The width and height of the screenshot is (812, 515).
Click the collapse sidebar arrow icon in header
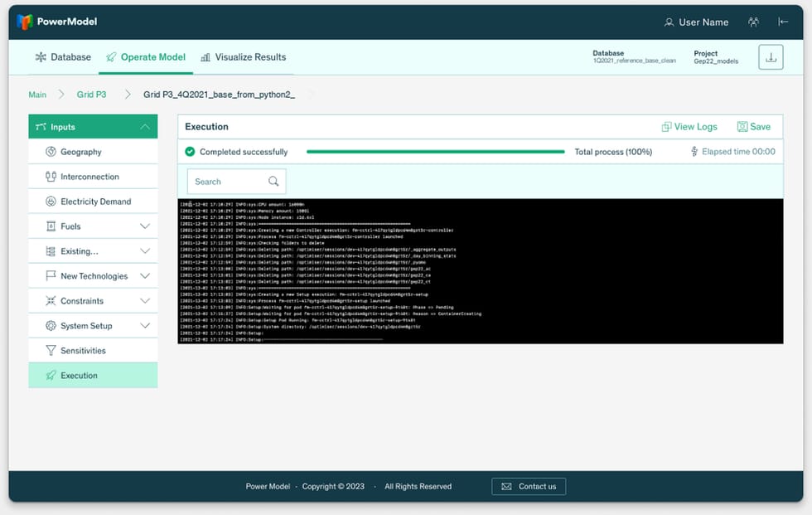click(783, 22)
